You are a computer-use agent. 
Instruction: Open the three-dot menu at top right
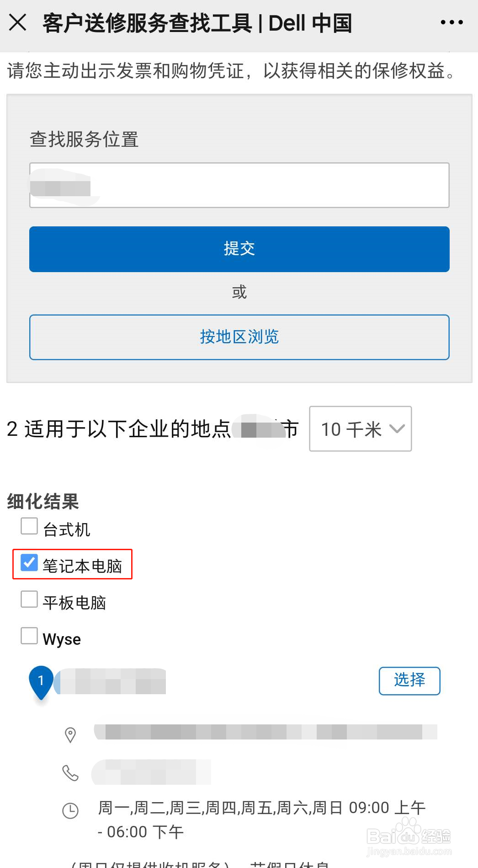[x=452, y=22]
